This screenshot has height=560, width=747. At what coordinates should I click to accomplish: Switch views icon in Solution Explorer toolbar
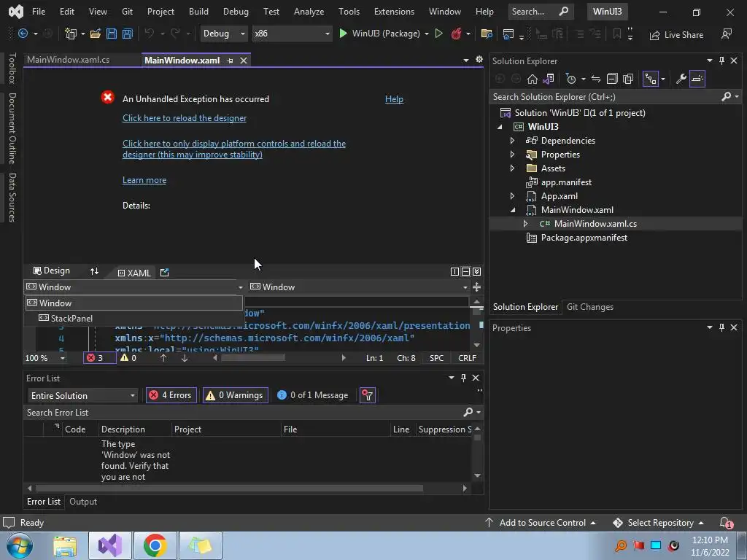549,79
